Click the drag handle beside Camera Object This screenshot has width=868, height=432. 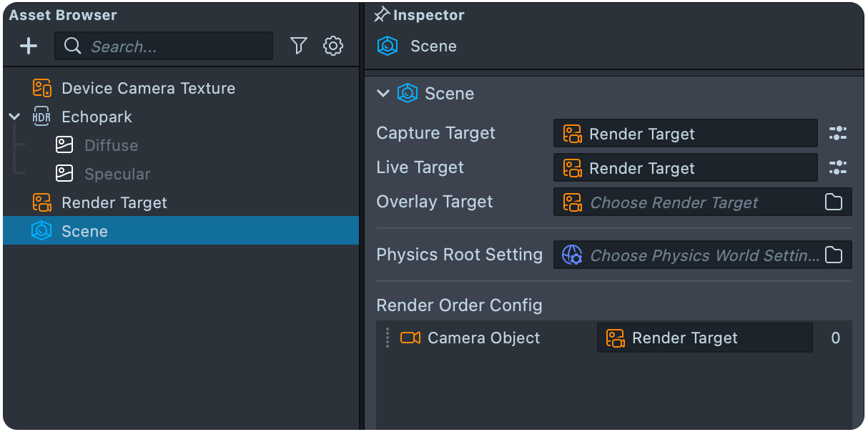pyautogui.click(x=388, y=338)
